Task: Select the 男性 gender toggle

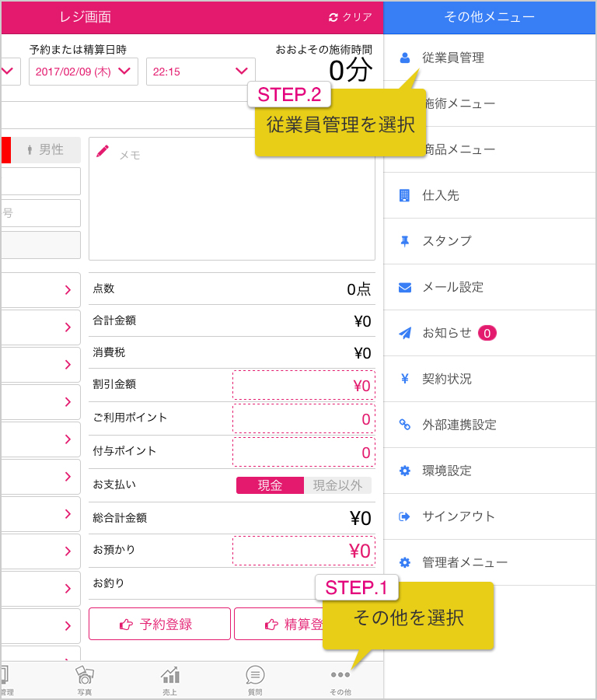Action: click(x=46, y=149)
